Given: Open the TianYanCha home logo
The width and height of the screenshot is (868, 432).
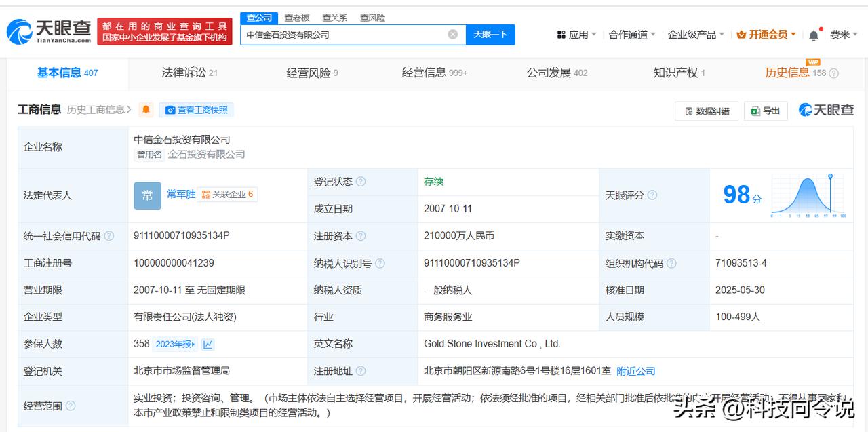Looking at the screenshot, I should tap(49, 31).
